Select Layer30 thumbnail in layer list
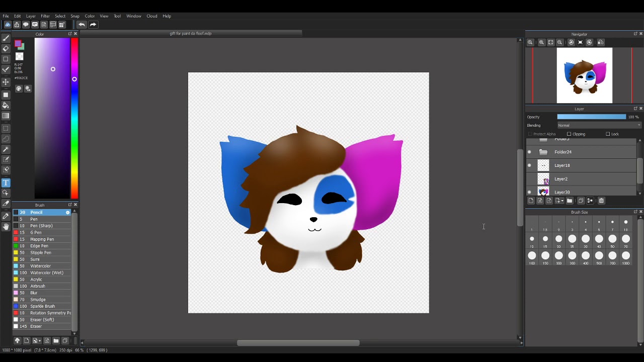 click(x=543, y=192)
